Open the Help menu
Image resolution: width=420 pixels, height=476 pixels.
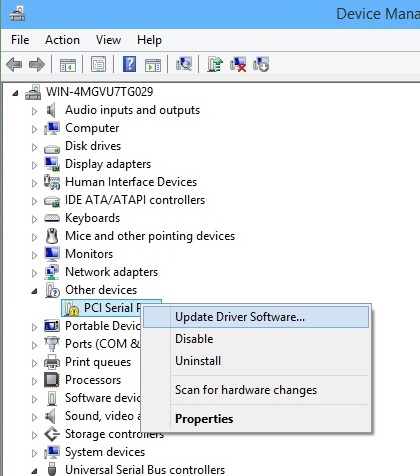tap(149, 40)
